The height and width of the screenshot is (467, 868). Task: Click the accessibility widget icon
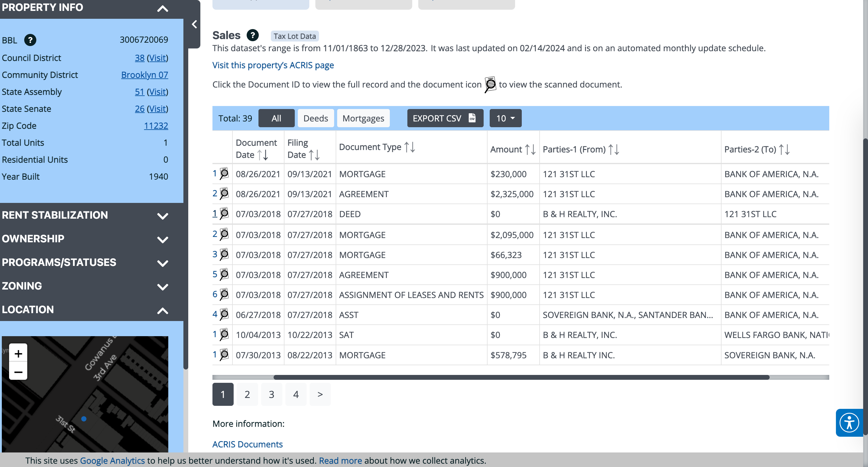(x=849, y=422)
